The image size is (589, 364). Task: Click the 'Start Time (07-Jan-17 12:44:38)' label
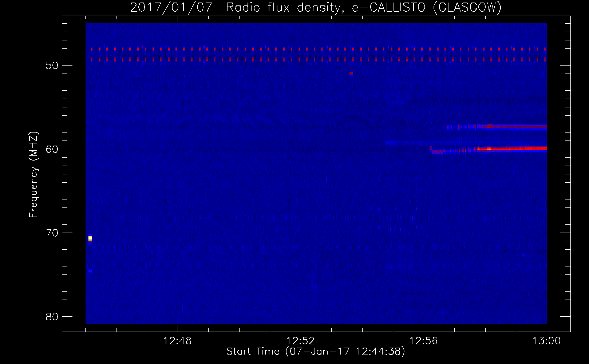tap(316, 352)
